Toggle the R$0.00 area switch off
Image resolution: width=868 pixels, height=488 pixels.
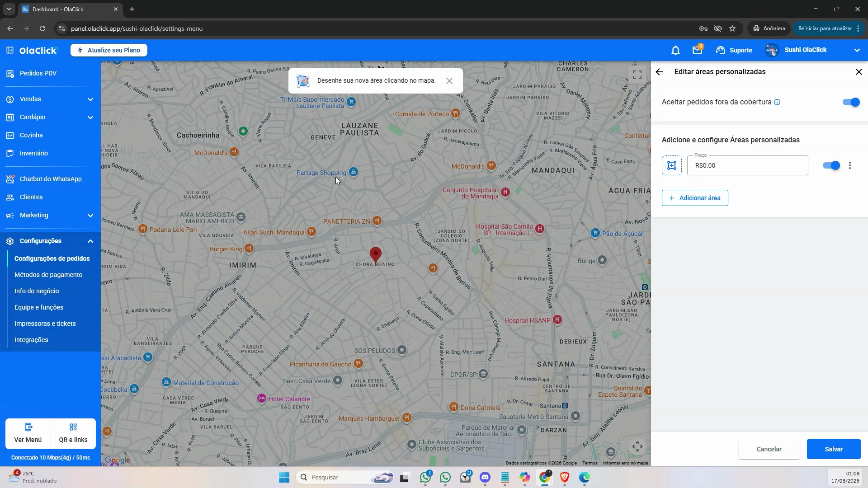(x=831, y=165)
